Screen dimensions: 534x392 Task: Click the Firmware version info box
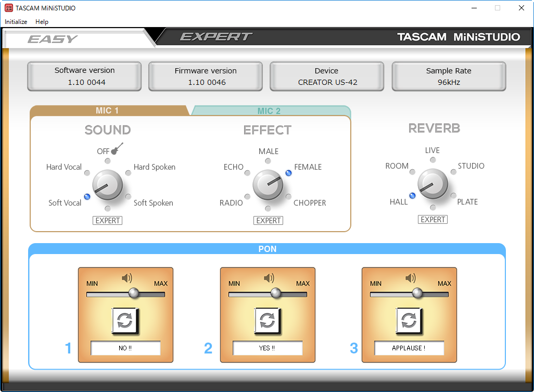point(206,77)
